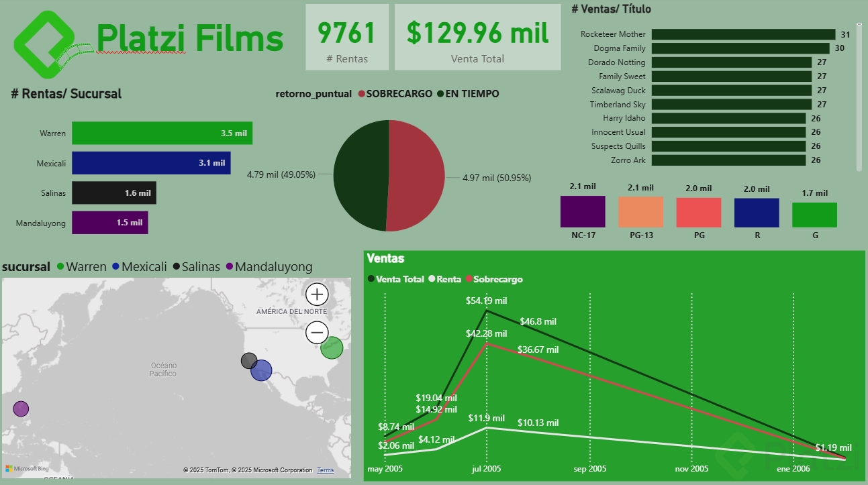Select the purple Mandaluyong bubble on the map
868x485 pixels.
(x=21, y=409)
